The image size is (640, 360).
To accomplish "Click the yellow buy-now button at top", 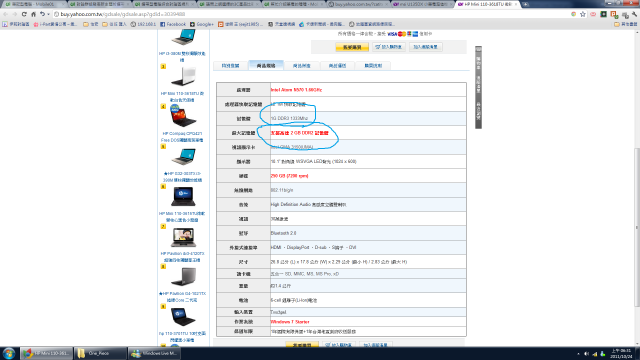I will point(352,47).
